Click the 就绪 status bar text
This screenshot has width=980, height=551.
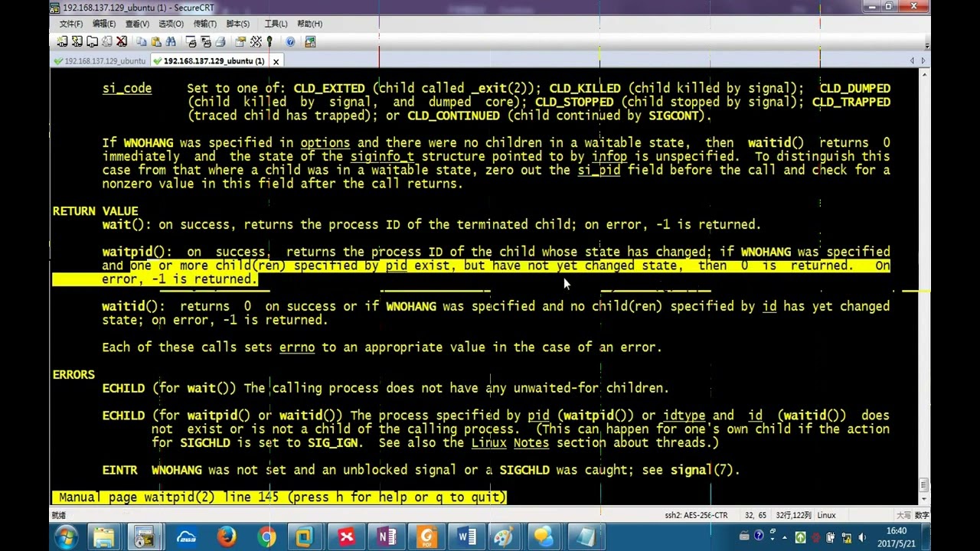pyautogui.click(x=60, y=516)
